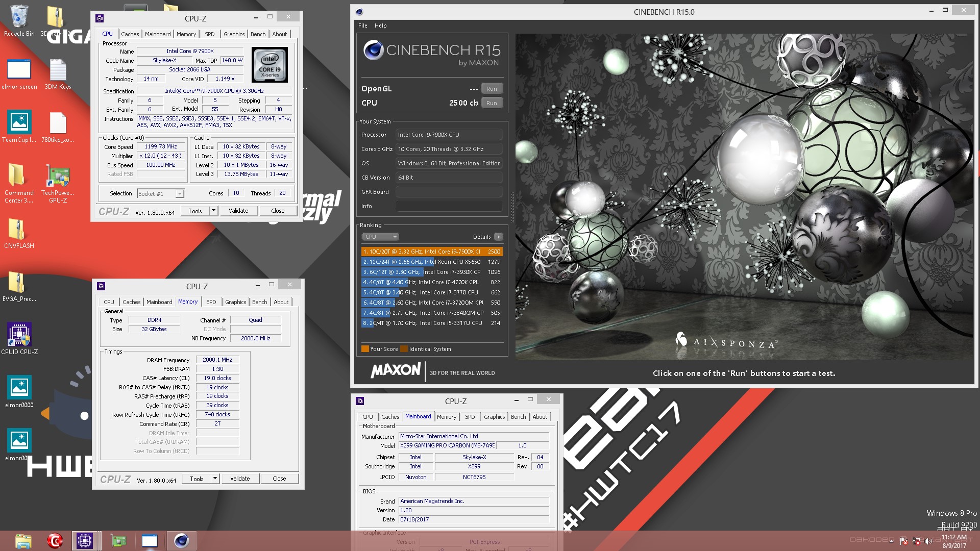Screen dimensions: 980x551
Task: Open the red Command Center taskbar icon
Action: pyautogui.click(x=55, y=541)
